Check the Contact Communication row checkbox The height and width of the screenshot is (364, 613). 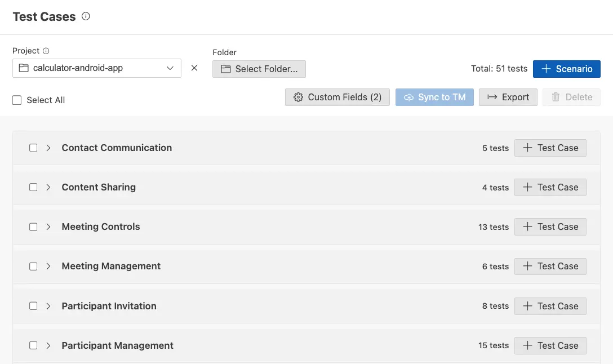[x=33, y=148]
